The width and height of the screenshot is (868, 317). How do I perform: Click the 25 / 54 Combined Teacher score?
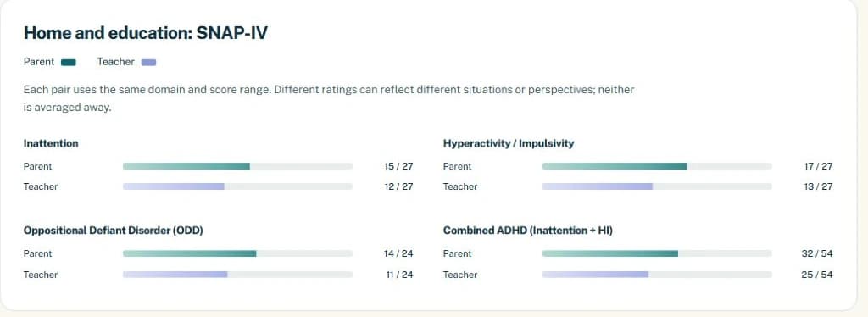pos(817,275)
